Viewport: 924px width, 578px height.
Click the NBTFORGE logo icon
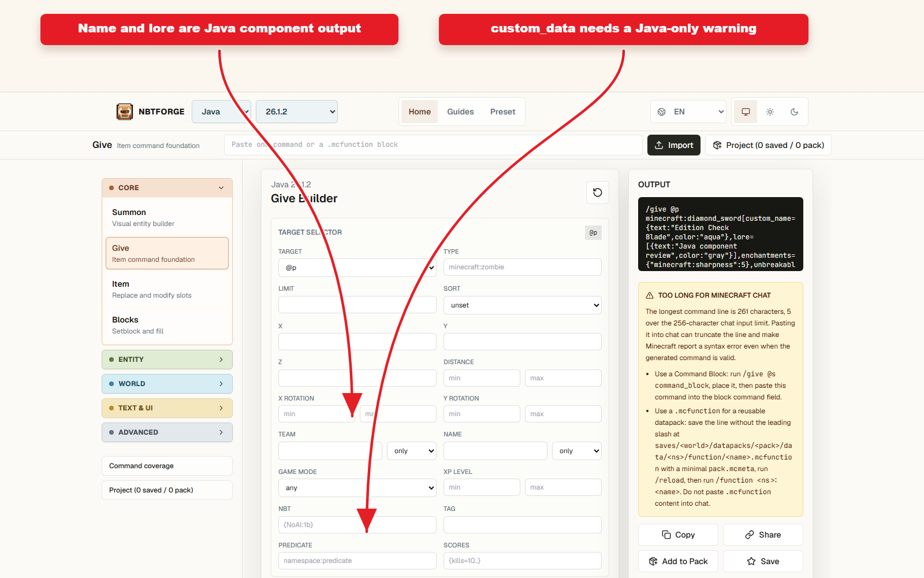coord(125,112)
